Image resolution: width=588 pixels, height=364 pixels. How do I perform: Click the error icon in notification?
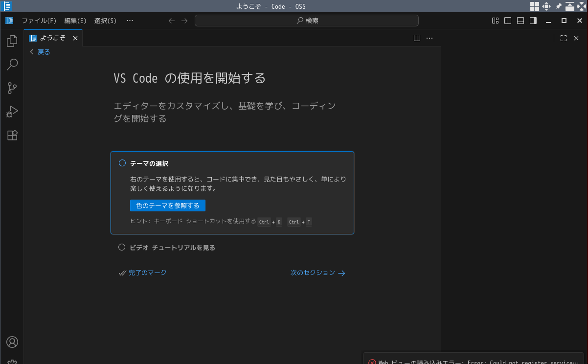(372, 362)
